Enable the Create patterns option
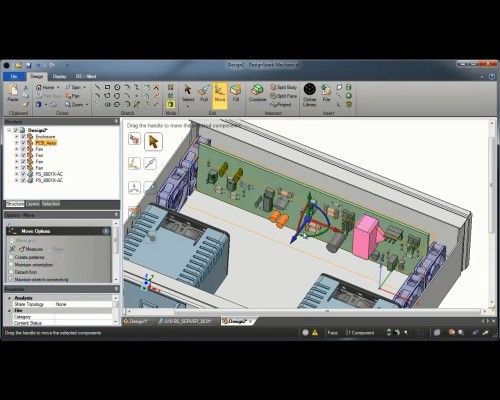Image resolution: width=500 pixels, height=400 pixels. pos(11,257)
